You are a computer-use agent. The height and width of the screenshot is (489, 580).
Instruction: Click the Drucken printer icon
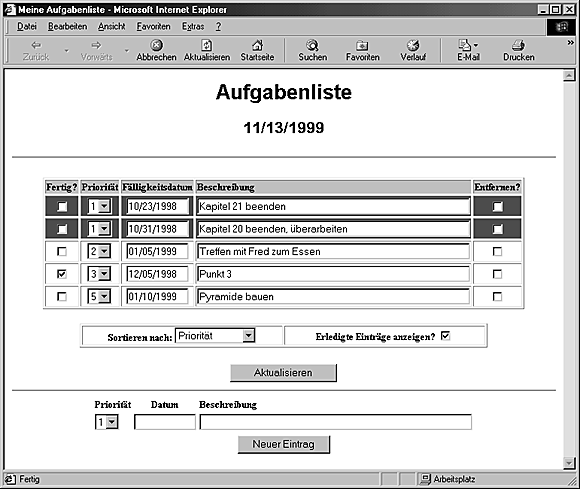pos(519,45)
